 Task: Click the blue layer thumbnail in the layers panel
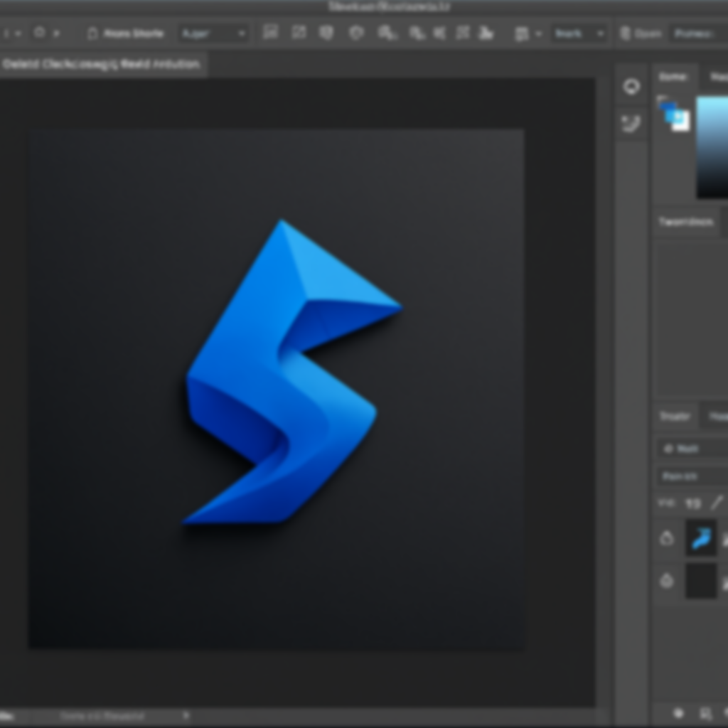click(x=701, y=538)
